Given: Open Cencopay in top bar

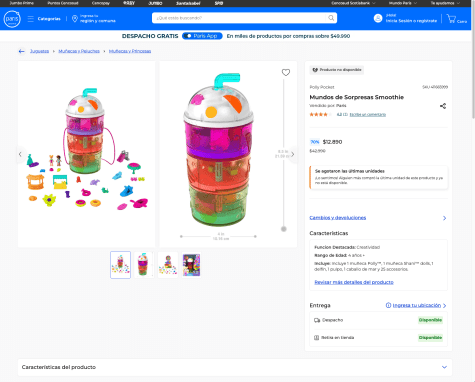Looking at the screenshot, I should [x=101, y=3].
